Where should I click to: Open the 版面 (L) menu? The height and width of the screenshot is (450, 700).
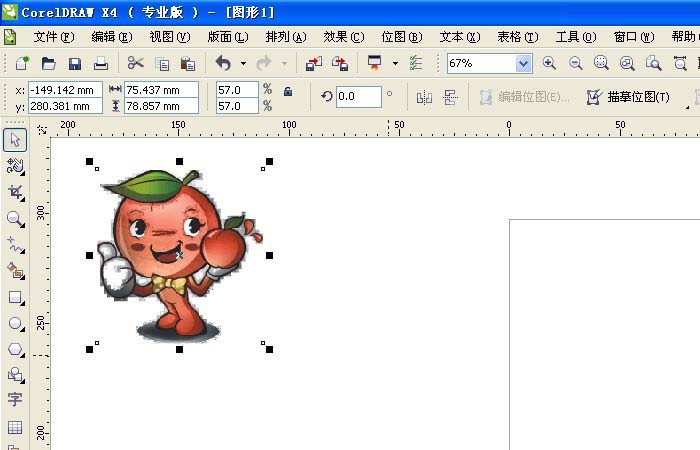228,37
